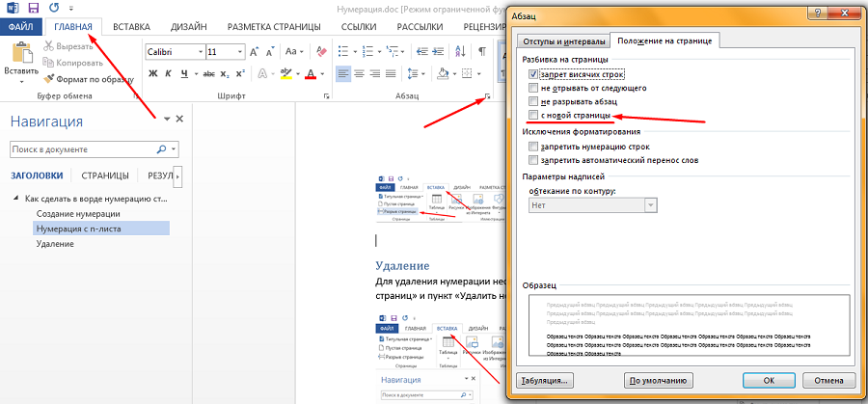868x404 pixels.
Task: Click the 'Табуляция...' button
Action: (546, 380)
